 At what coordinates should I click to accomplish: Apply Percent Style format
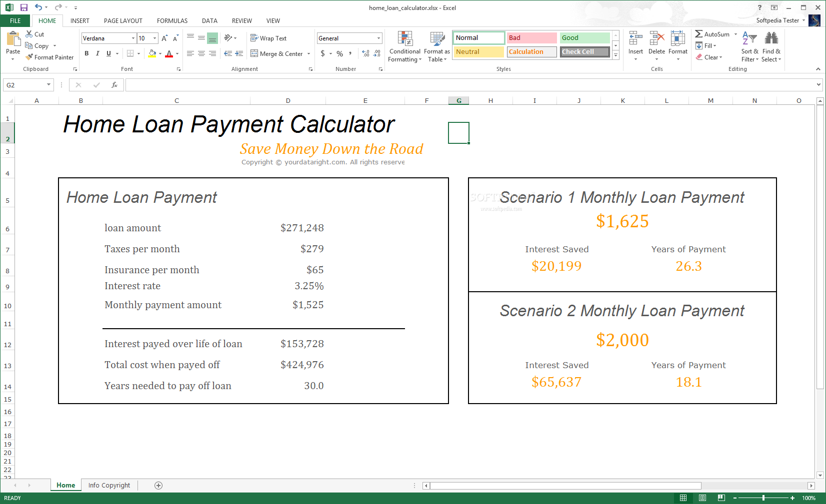340,53
